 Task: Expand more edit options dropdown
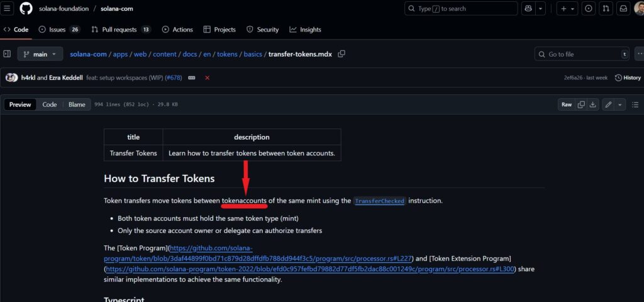tap(620, 104)
